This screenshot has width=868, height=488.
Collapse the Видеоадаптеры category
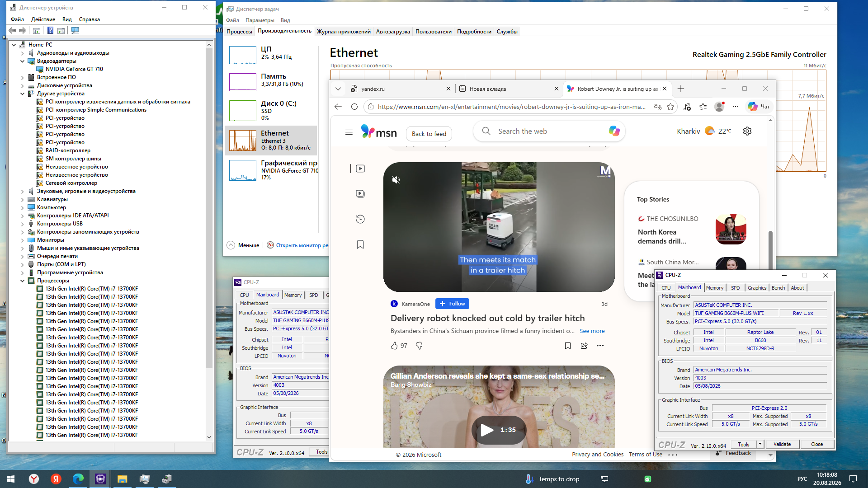coord(22,61)
